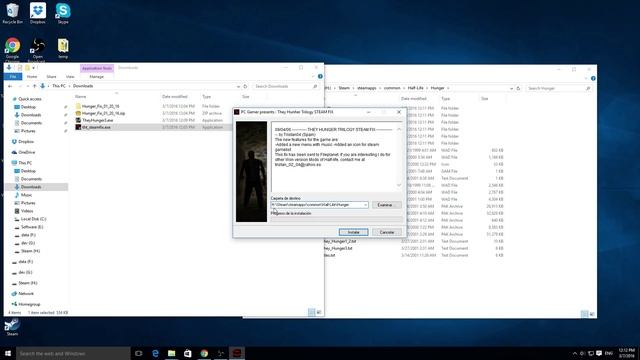Expand the ribbon in Downloads window

[x=313, y=76]
